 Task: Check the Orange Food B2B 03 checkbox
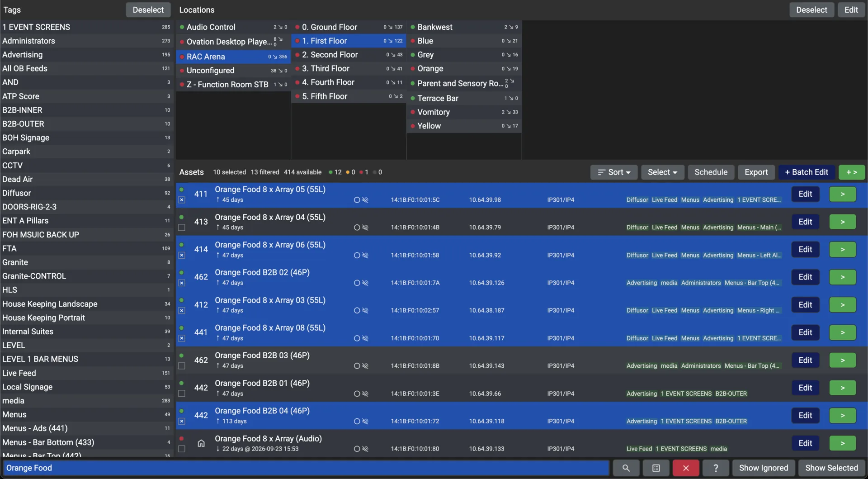tap(182, 366)
